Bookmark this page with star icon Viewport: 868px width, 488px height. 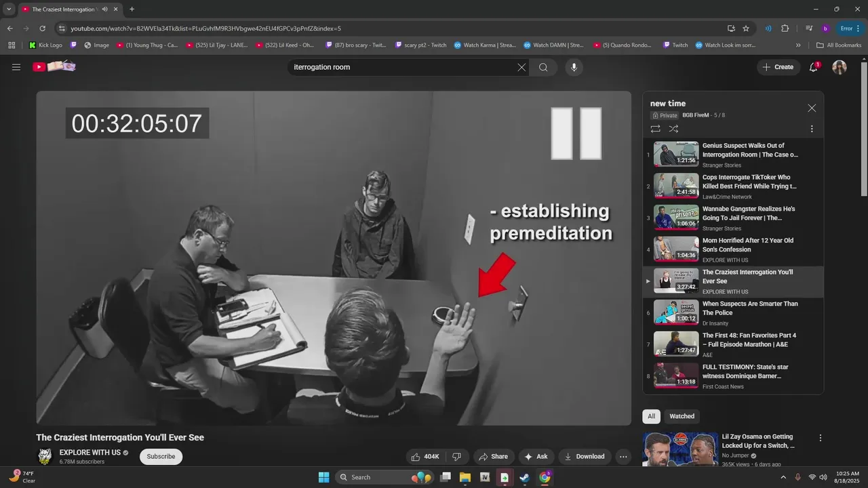746,28
